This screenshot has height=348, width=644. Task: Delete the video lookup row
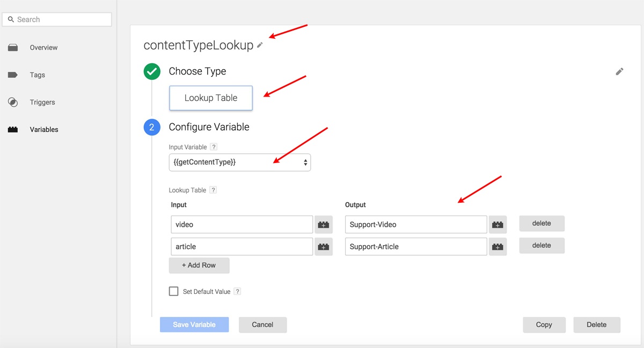541,224
